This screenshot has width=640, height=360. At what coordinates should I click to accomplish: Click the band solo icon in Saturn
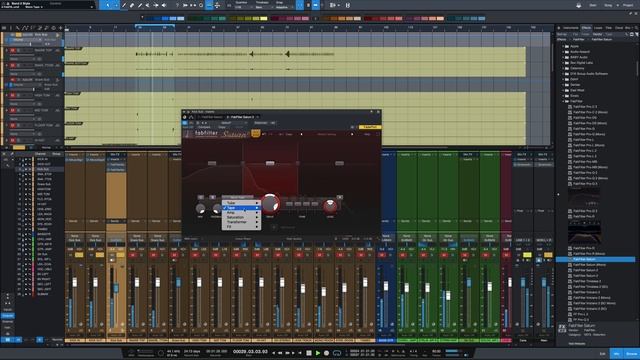click(x=212, y=197)
